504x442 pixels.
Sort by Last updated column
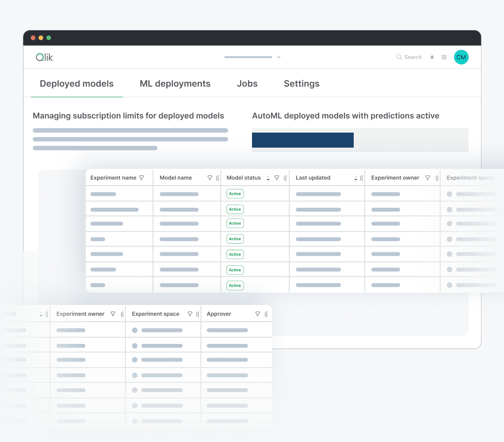click(x=356, y=178)
